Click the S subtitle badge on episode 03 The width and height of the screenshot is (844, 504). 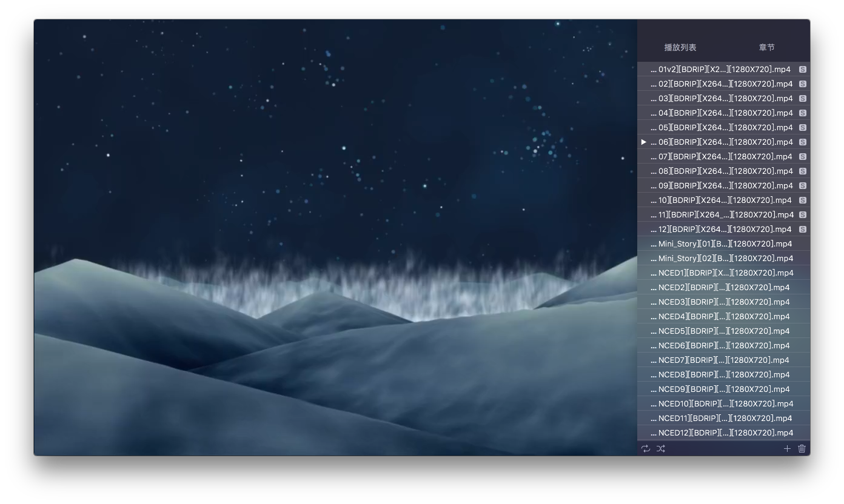tap(802, 98)
